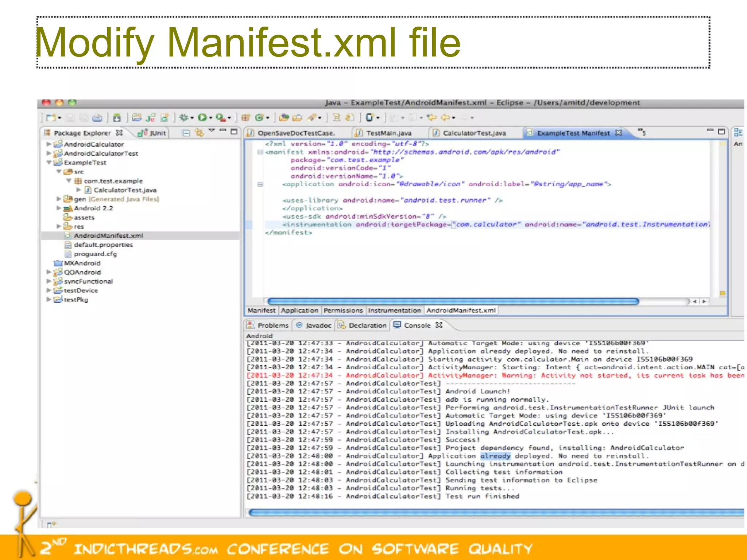Click the Open Type icon
This screenshot has width=747, height=560.
284,117
